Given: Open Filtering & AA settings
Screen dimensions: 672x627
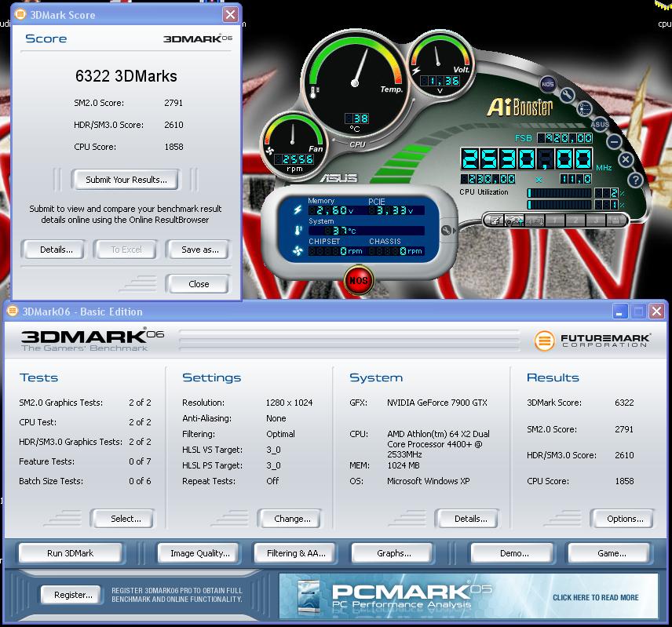Looking at the screenshot, I should (296, 553).
